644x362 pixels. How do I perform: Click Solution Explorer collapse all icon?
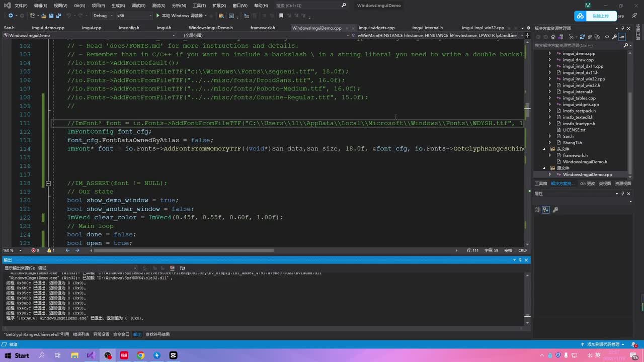point(590,37)
